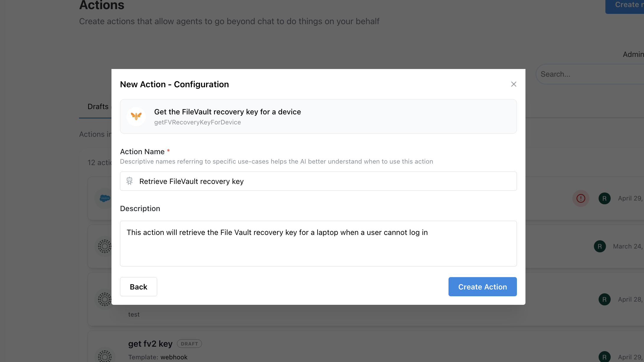Click the bee logo icon in the template card

coord(136,116)
